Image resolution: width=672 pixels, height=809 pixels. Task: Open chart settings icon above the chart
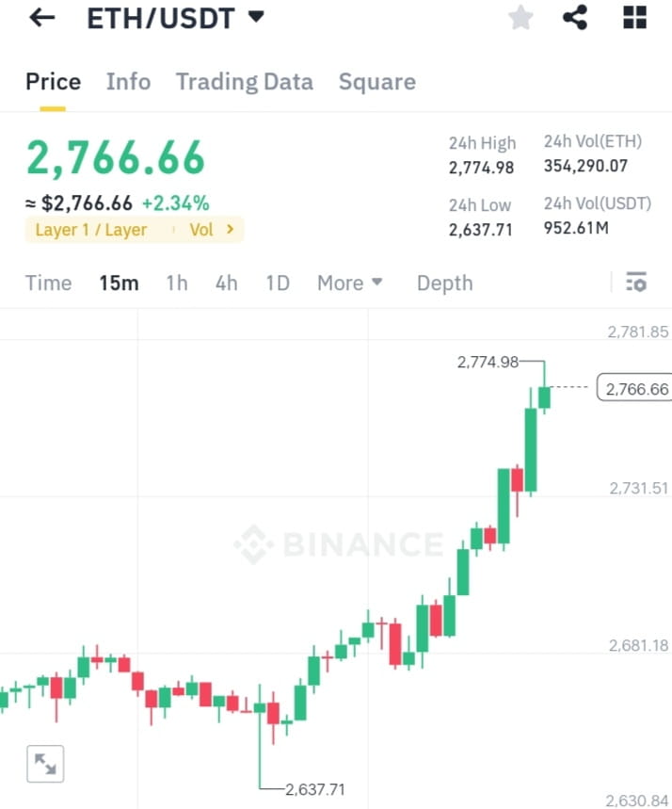(636, 282)
